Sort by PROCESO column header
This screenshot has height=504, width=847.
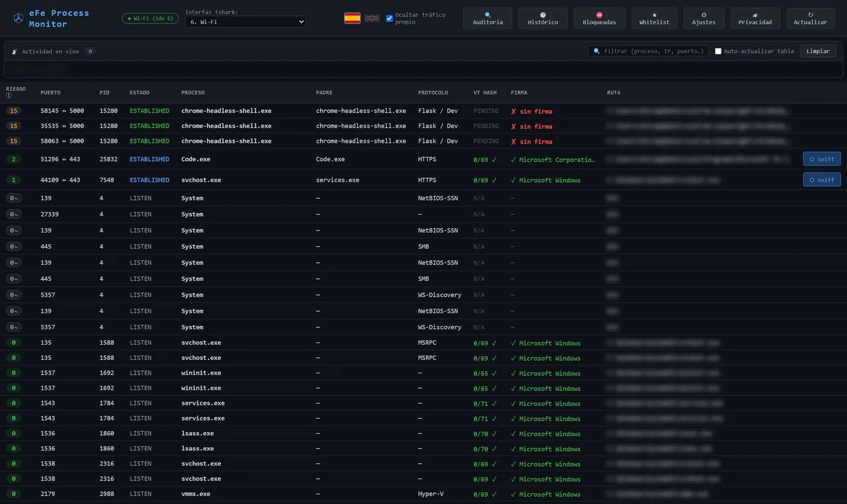(193, 93)
